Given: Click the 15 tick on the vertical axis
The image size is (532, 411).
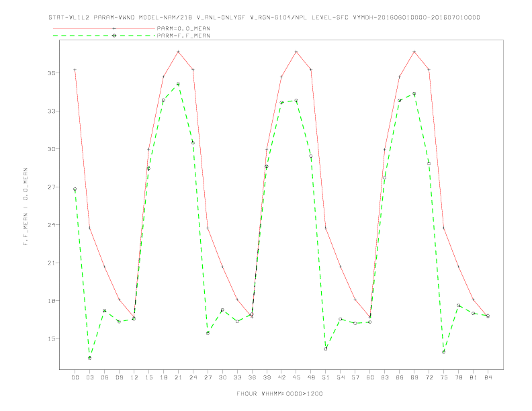Looking at the screenshot, I should [52, 338].
